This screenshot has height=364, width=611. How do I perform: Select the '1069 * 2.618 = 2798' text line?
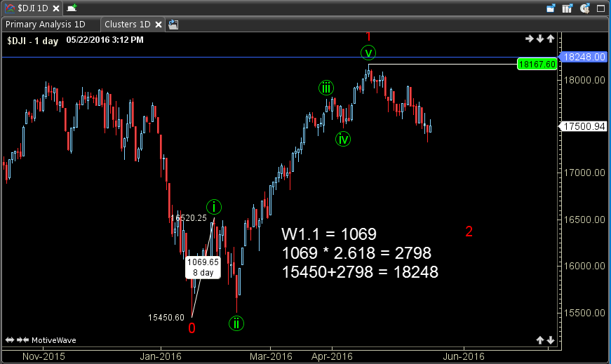click(356, 253)
